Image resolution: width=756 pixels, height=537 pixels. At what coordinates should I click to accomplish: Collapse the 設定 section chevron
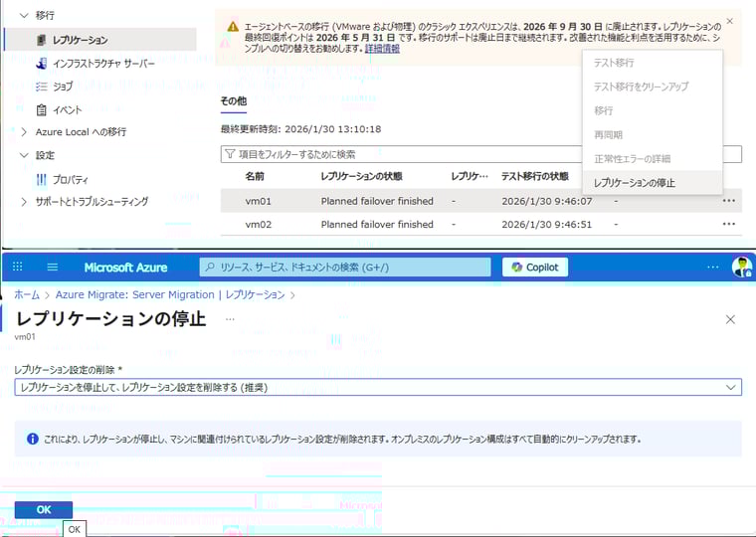point(24,155)
